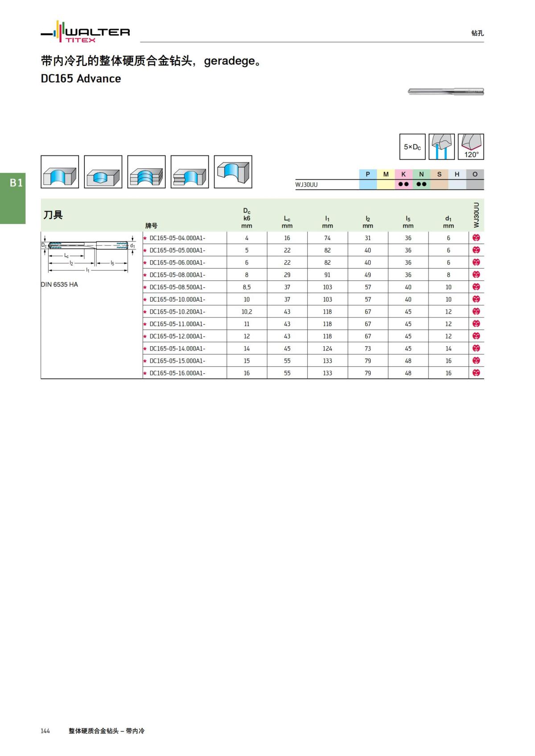The height and width of the screenshot is (756, 535).
Task: Select part number DC165-05-05.000A1-
Action: 177,250
